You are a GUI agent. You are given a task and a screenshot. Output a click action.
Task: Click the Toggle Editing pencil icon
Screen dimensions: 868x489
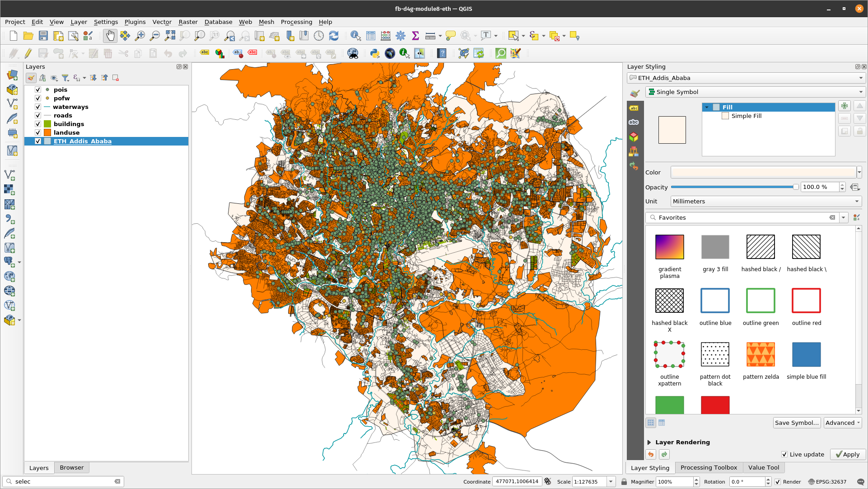[x=28, y=53]
